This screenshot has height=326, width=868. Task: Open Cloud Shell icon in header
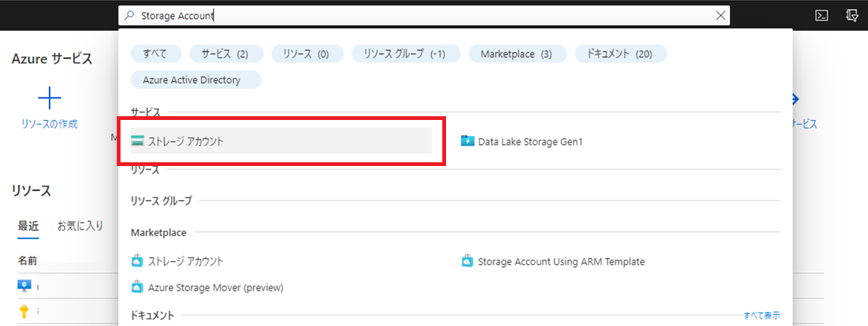(x=822, y=16)
